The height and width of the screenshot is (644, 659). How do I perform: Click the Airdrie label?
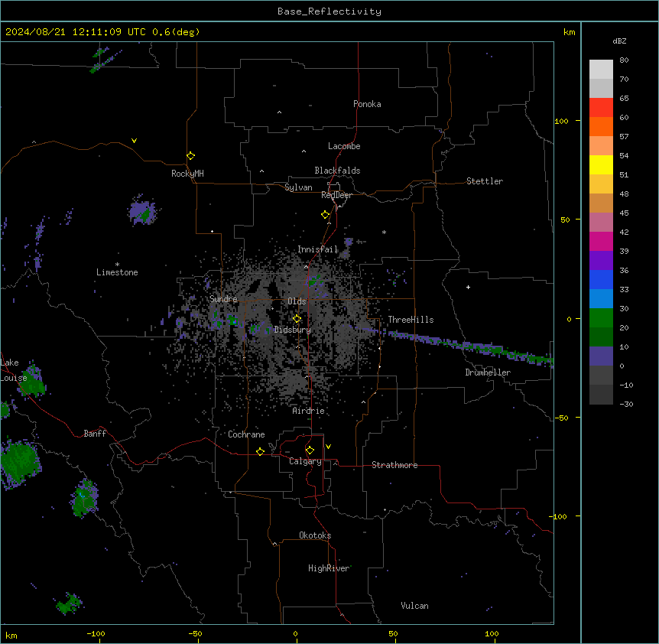pyautogui.click(x=309, y=411)
